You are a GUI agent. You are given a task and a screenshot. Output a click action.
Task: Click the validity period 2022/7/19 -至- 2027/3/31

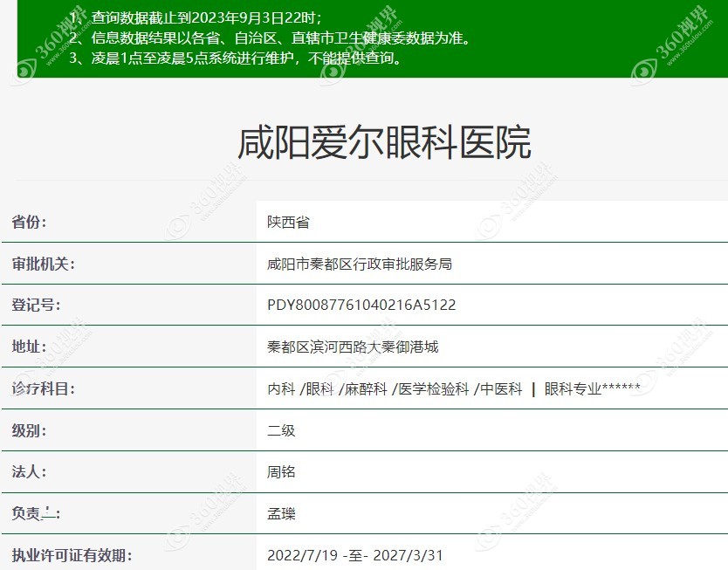(x=354, y=555)
